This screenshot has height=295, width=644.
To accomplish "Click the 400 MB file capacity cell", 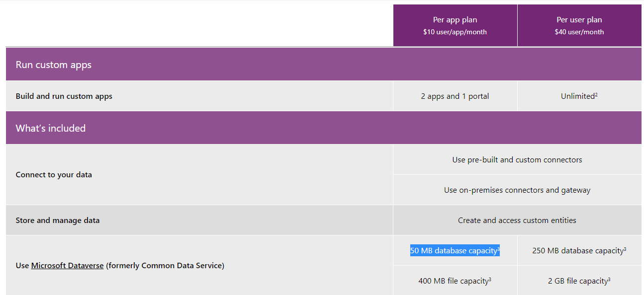I will click(455, 281).
